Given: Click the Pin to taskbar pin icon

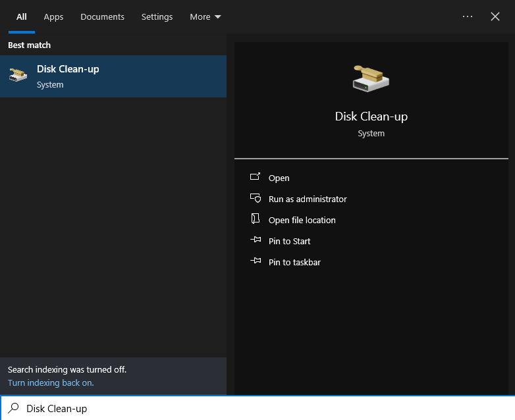Looking at the screenshot, I should tap(256, 262).
